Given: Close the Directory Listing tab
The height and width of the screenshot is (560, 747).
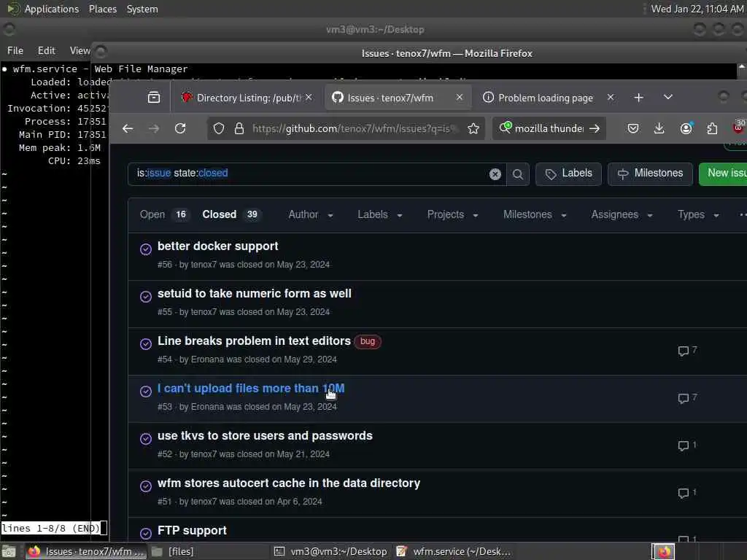Looking at the screenshot, I should point(309,97).
